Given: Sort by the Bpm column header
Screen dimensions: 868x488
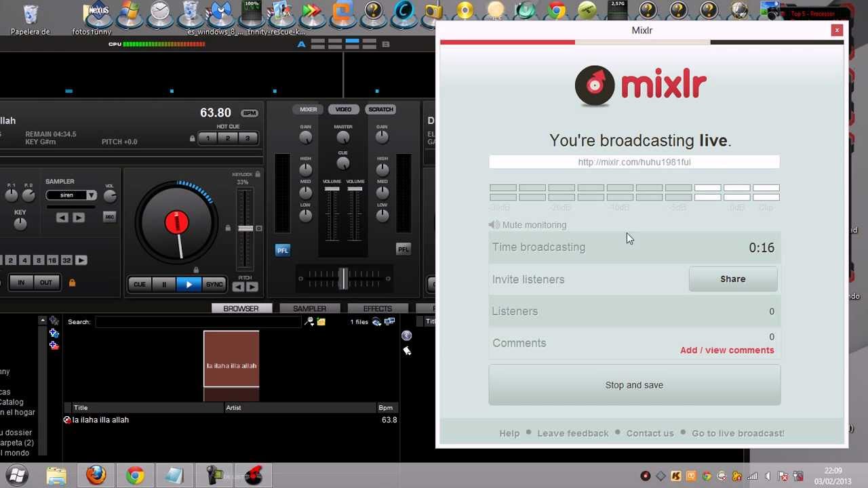Looking at the screenshot, I should [387, 407].
